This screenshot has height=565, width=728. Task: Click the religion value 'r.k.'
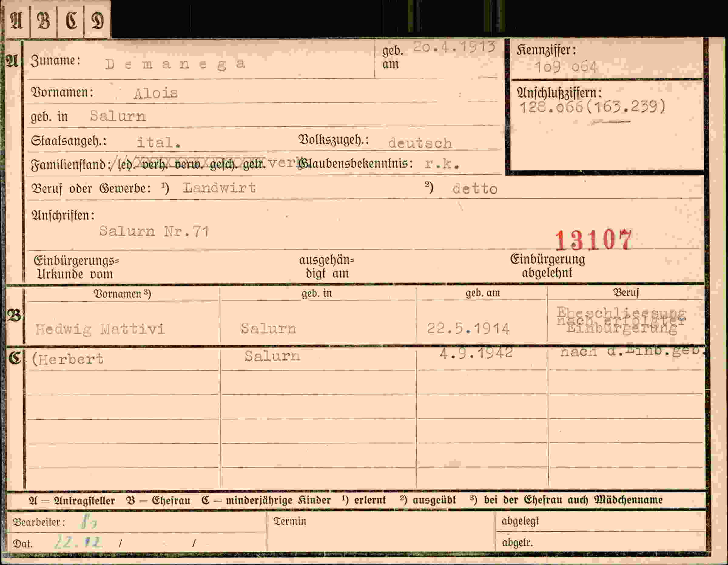(442, 164)
